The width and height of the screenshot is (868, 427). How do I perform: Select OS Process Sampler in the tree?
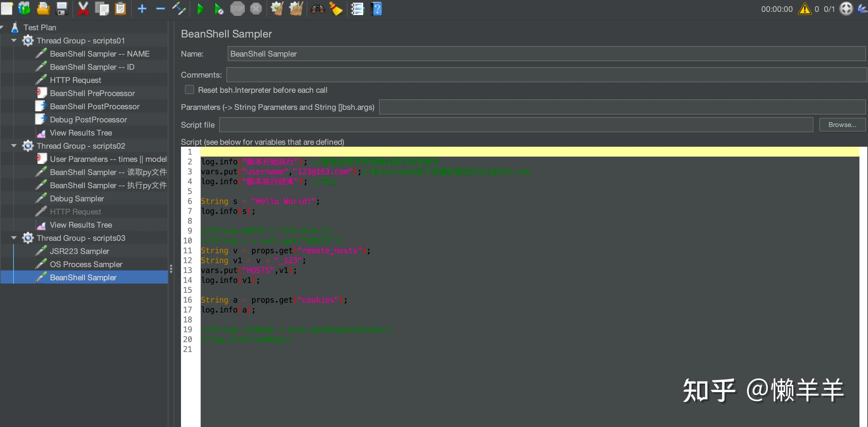[86, 264]
